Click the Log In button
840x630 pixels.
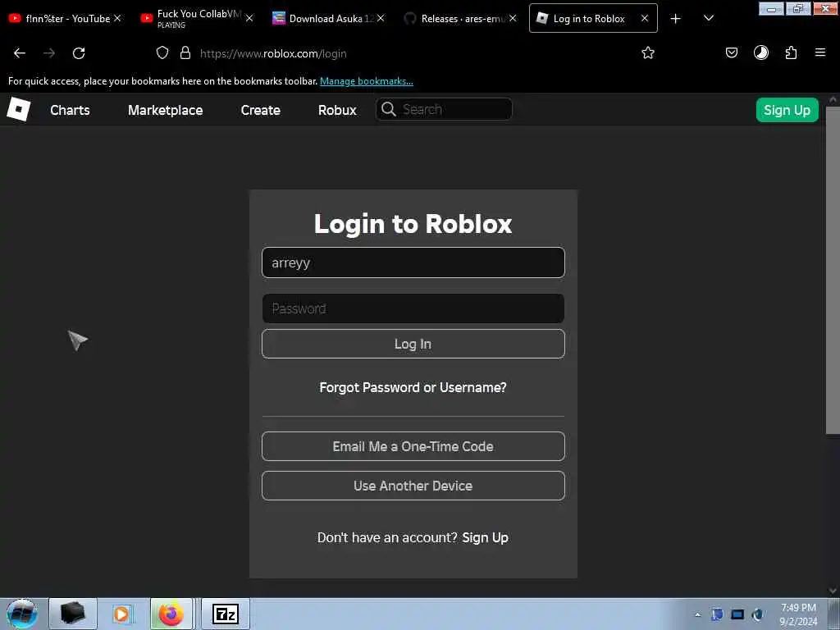(413, 344)
